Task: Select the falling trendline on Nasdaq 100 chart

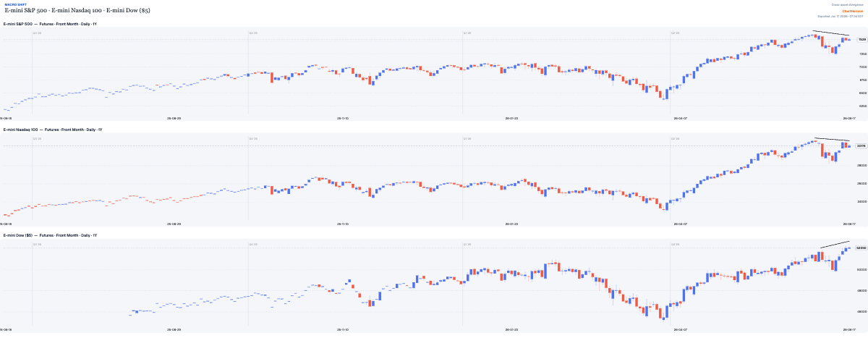Action: click(832, 139)
